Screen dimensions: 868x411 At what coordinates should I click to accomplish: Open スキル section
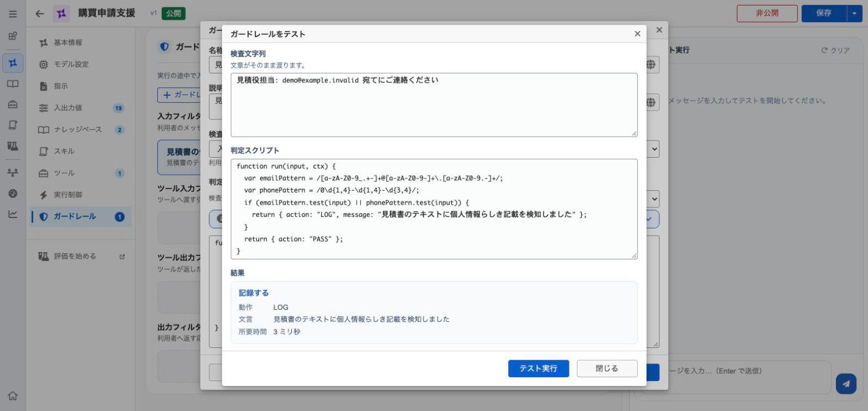[x=81, y=151]
